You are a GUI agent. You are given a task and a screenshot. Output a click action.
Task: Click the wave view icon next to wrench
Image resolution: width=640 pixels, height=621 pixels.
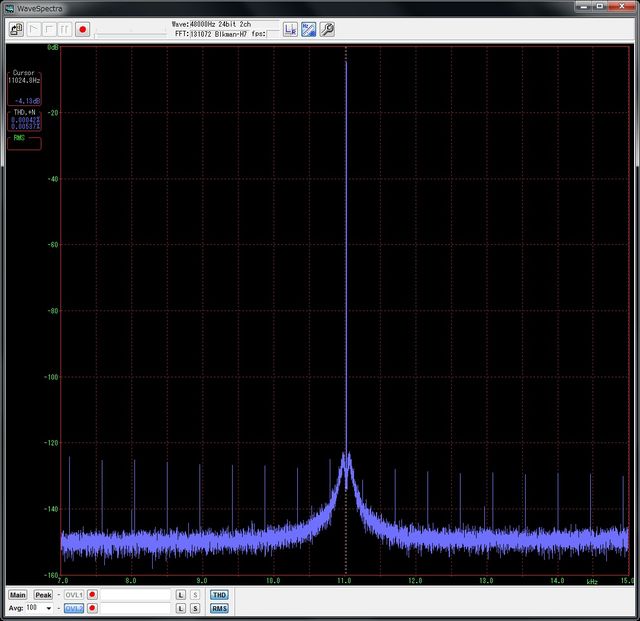click(x=309, y=29)
